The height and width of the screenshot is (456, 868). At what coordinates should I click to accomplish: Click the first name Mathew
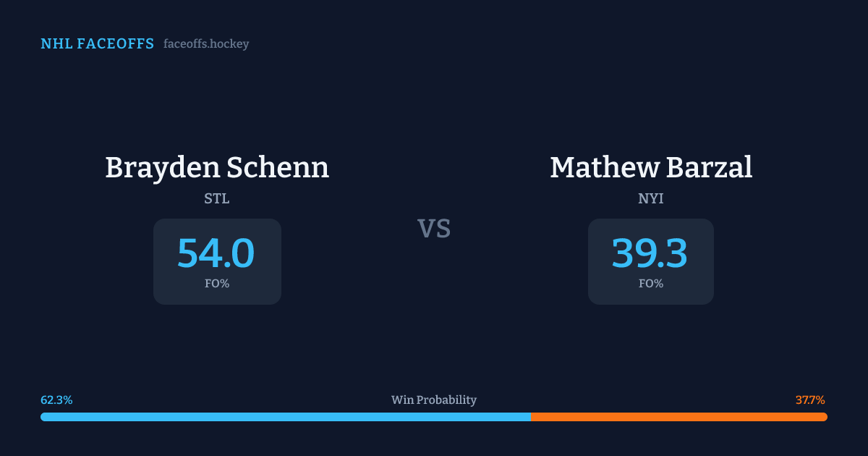[603, 168]
